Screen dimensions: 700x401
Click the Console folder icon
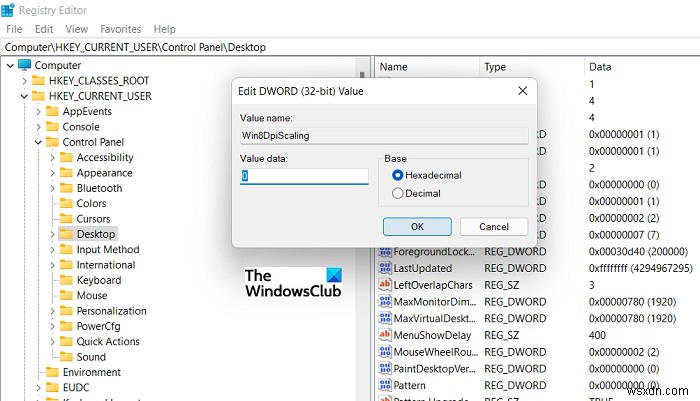click(x=52, y=127)
